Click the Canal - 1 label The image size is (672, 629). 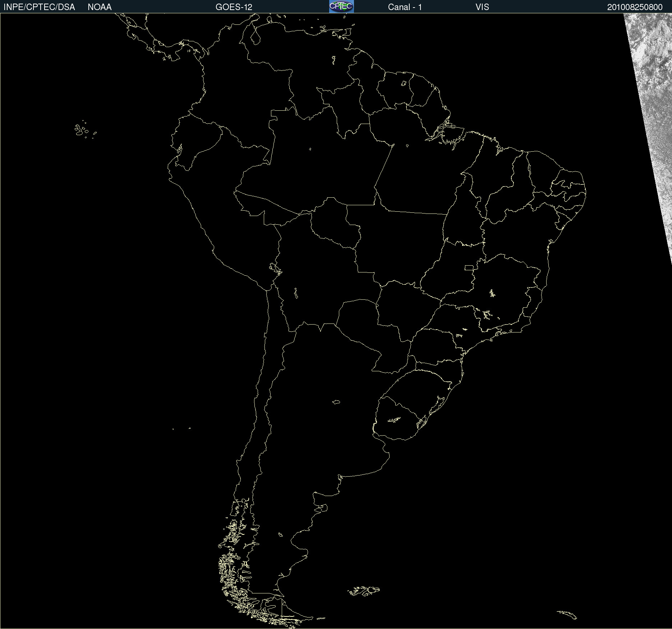point(405,7)
